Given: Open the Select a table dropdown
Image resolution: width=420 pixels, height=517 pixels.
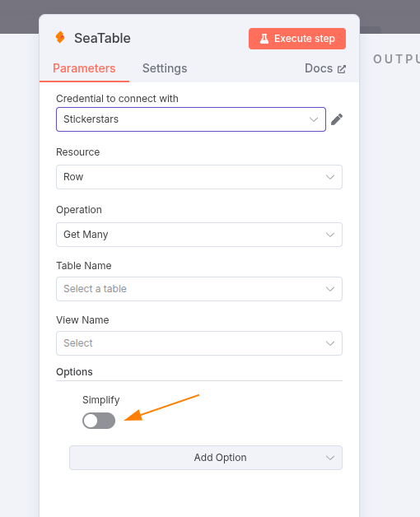Looking at the screenshot, I should (x=199, y=289).
